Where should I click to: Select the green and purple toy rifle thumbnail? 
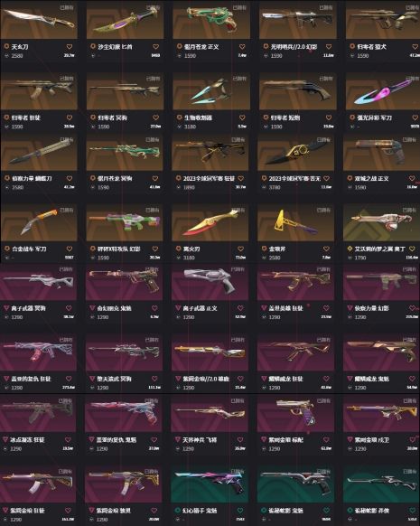[x=125, y=222]
